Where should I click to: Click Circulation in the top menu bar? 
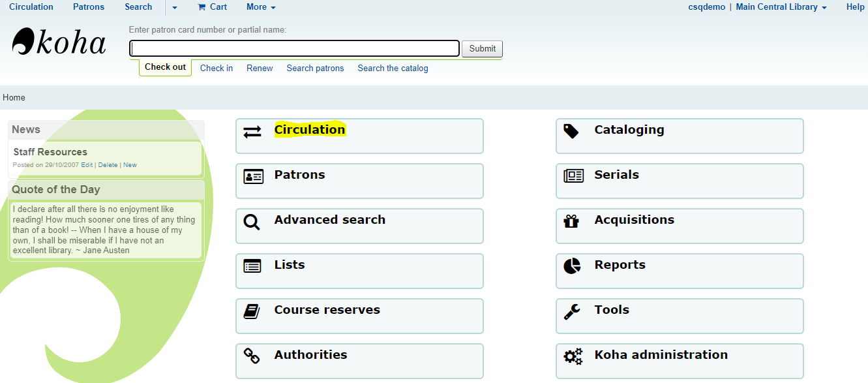click(31, 7)
